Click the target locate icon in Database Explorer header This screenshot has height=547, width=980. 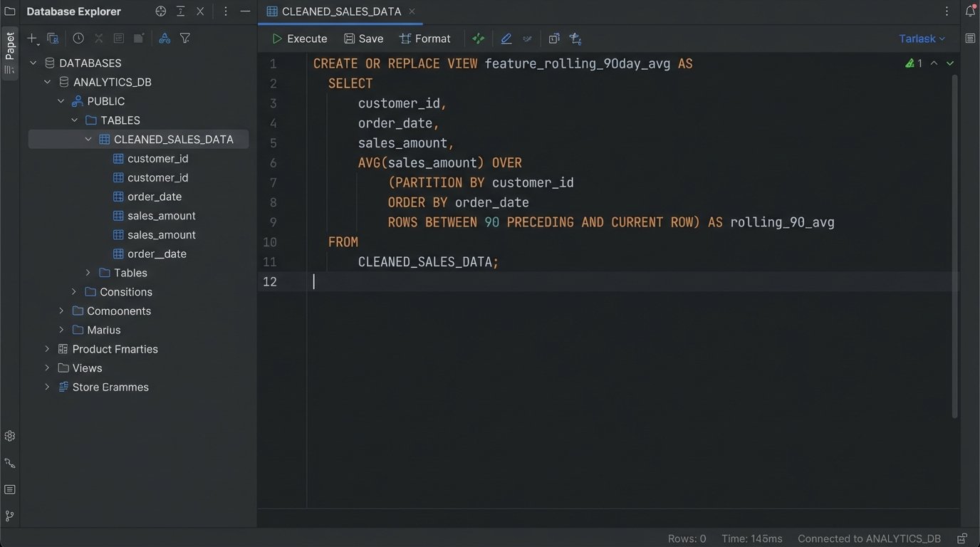click(x=161, y=11)
